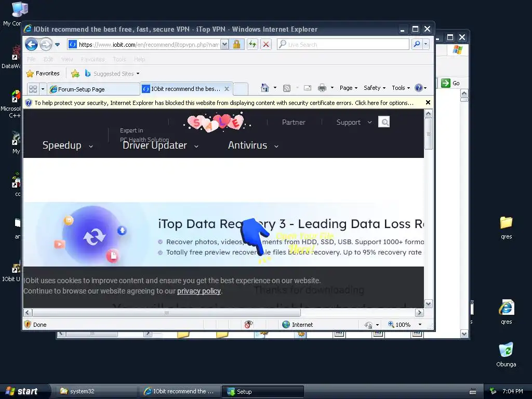The width and height of the screenshot is (532, 399).
Task: Expand the tab list dropdown arrow
Action: pos(43,89)
